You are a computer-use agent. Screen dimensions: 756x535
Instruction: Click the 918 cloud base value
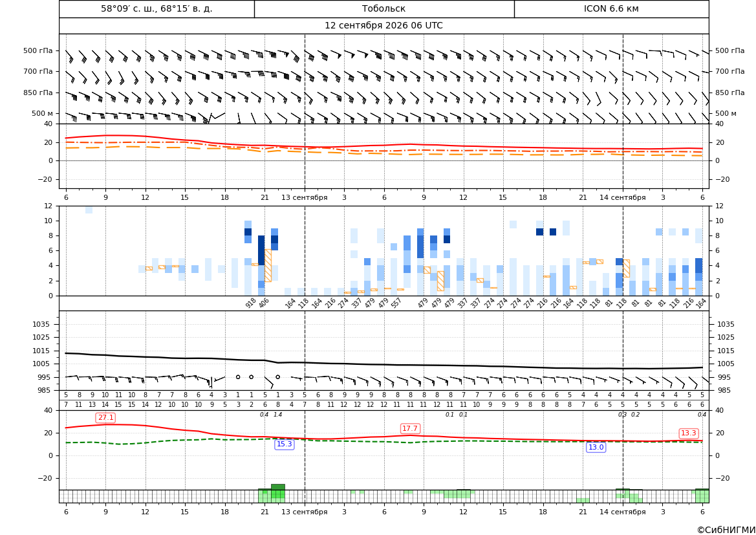coord(251,303)
